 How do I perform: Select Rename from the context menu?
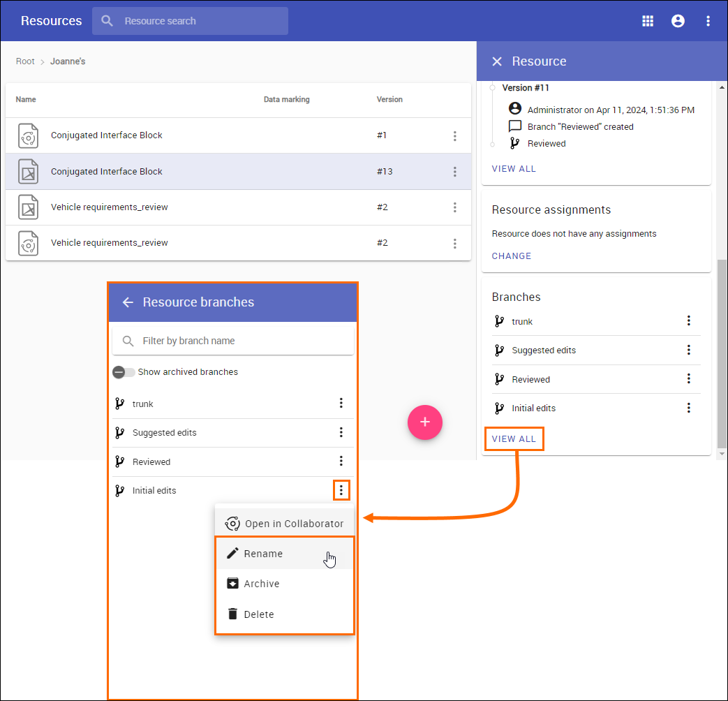(x=263, y=554)
